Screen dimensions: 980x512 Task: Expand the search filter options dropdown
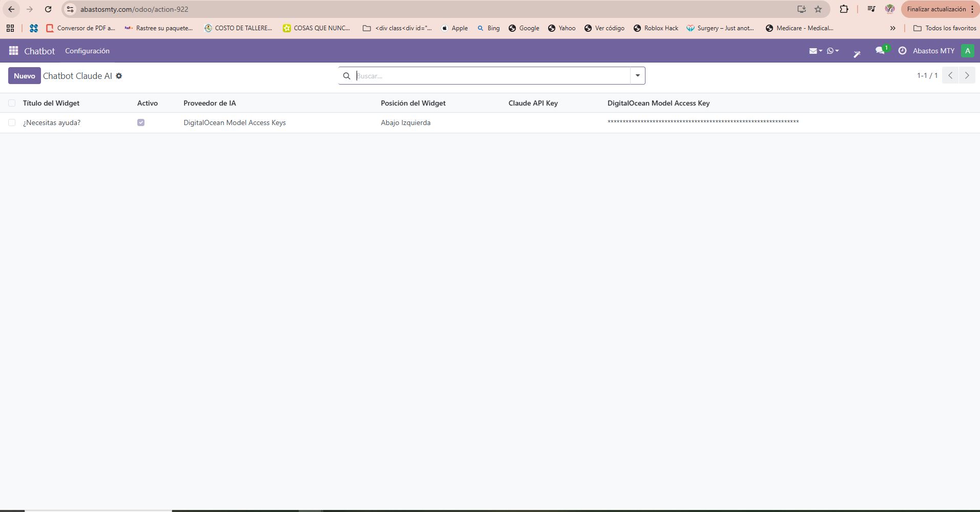coord(637,76)
